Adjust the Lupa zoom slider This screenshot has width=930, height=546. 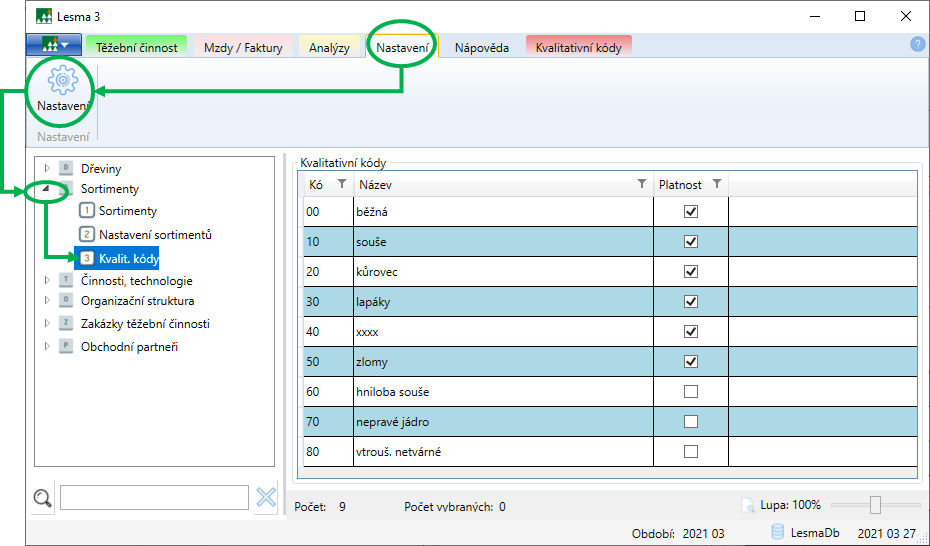click(875, 505)
